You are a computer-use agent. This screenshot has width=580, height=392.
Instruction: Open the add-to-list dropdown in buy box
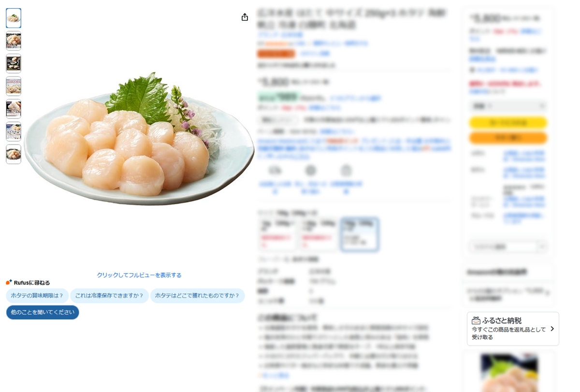tap(508, 247)
